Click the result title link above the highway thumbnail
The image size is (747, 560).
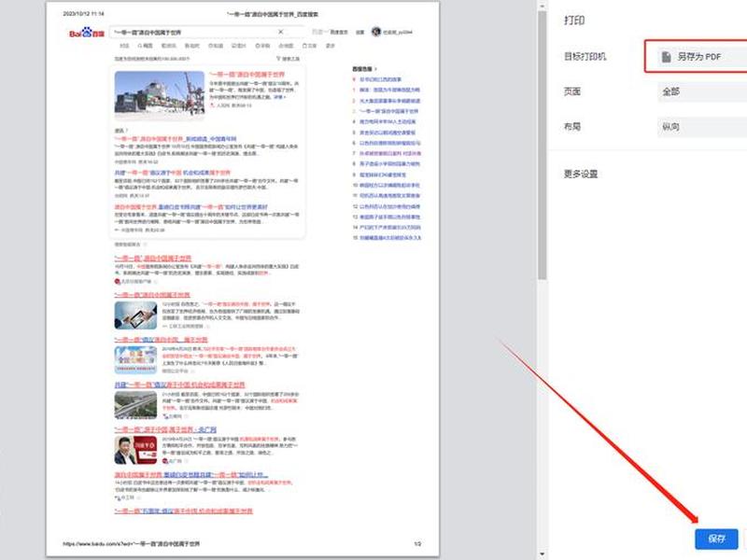pyautogui.click(x=179, y=385)
